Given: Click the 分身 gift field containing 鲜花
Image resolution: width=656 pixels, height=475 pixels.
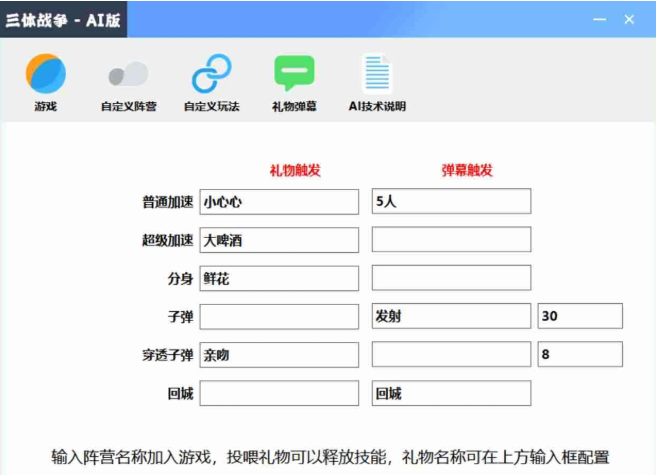Looking at the screenshot, I should coord(279,279).
